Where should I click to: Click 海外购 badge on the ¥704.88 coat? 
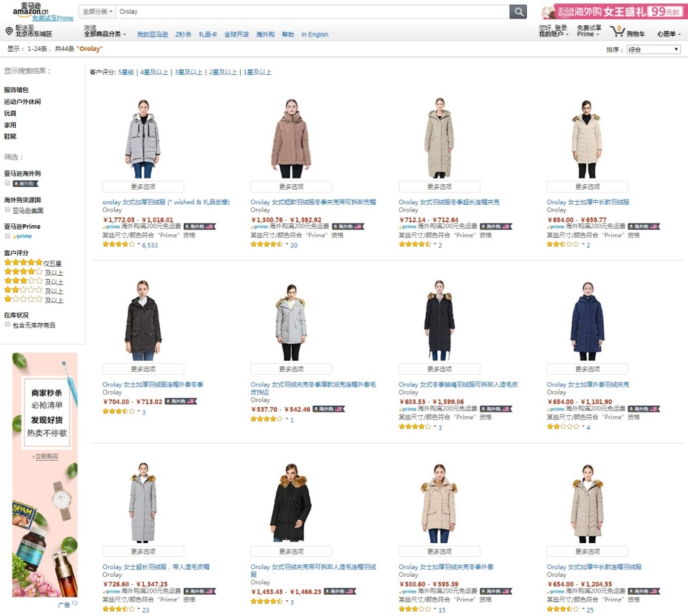pyautogui.click(x=181, y=401)
